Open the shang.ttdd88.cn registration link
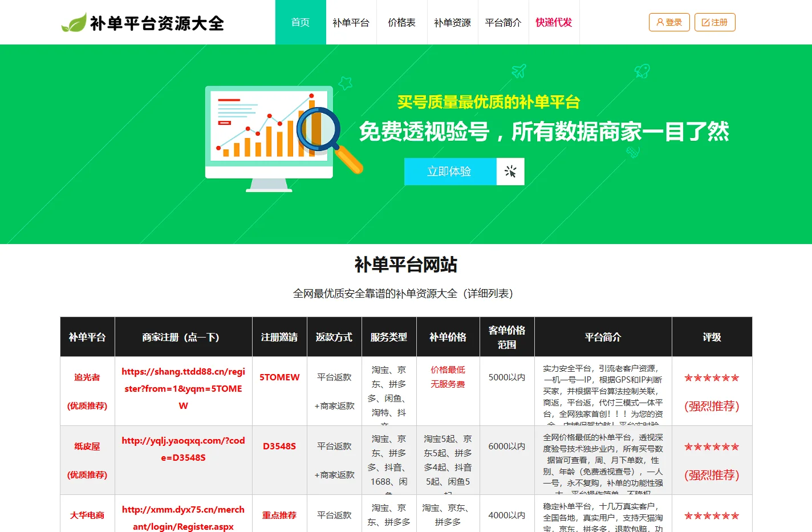 pos(183,388)
